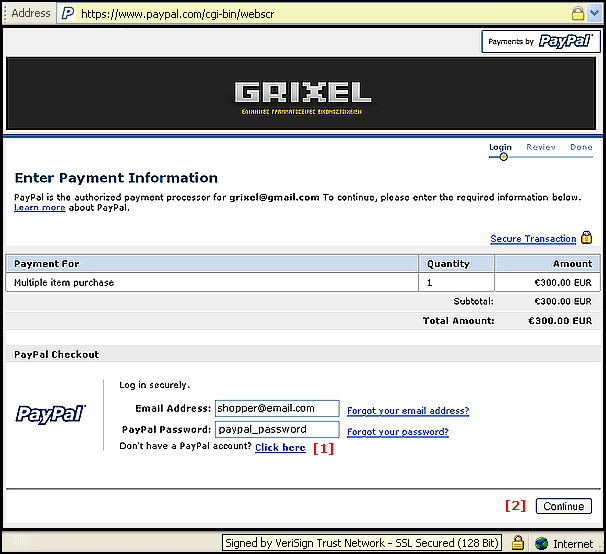
Task: Click the progress indicator circle under Login
Action: coord(503,157)
